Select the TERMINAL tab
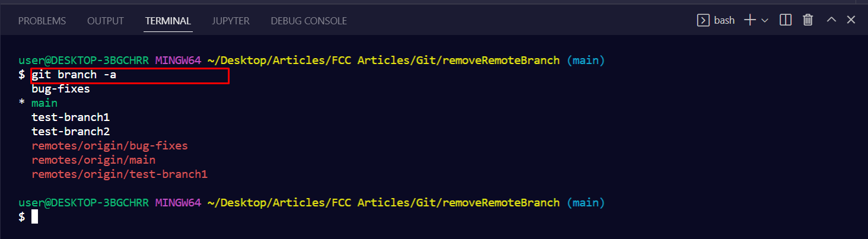 [x=168, y=21]
